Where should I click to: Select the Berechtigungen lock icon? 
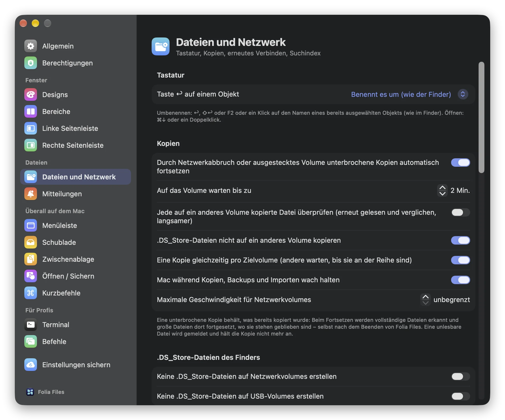pos(31,63)
